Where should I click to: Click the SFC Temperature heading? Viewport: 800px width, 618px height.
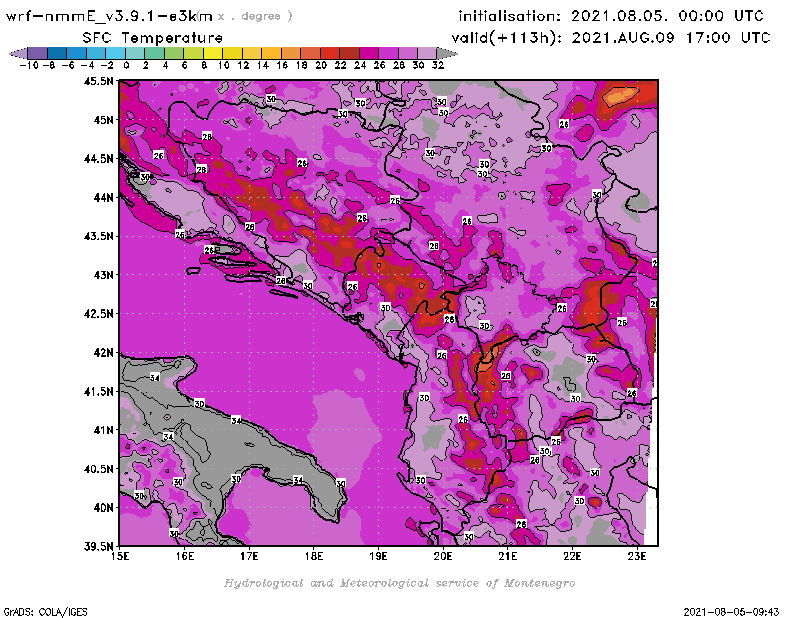(x=153, y=38)
